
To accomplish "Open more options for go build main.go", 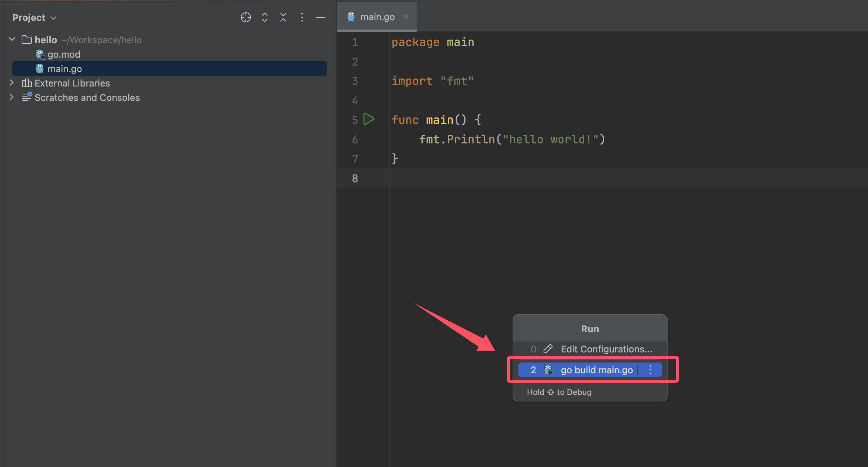I will click(x=650, y=370).
